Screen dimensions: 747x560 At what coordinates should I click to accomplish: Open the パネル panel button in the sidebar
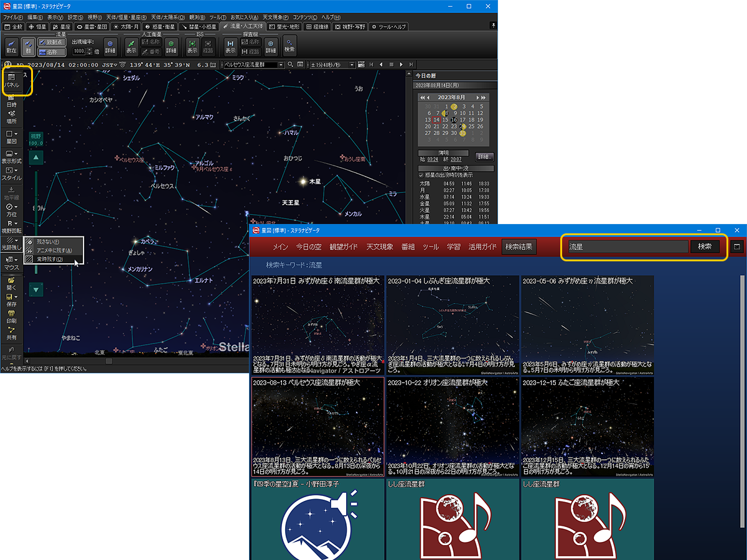click(12, 81)
